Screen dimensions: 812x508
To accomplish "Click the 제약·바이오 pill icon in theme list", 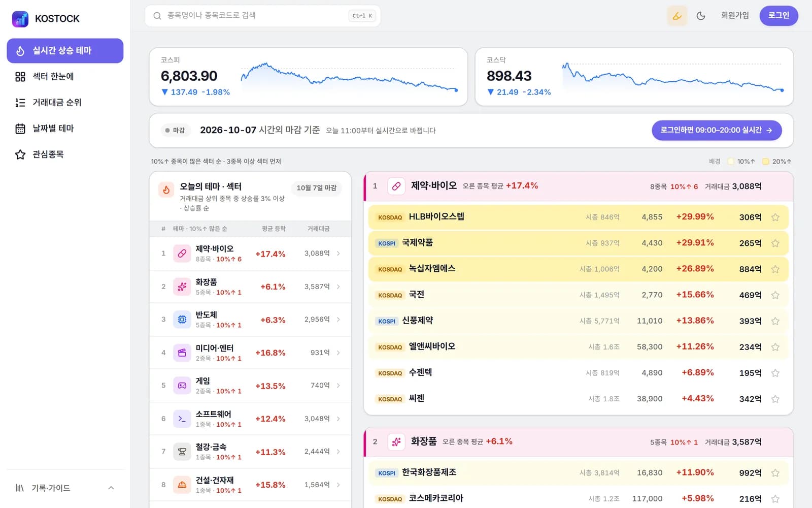I will point(182,253).
